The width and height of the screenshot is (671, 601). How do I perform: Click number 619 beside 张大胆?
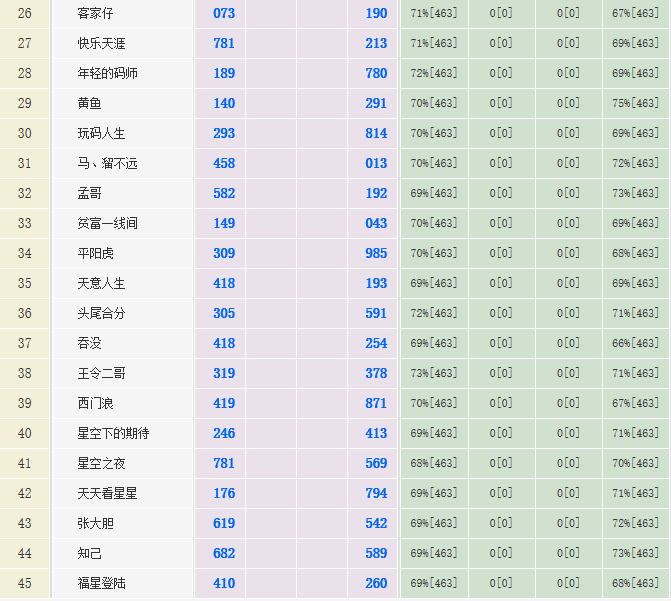224,524
